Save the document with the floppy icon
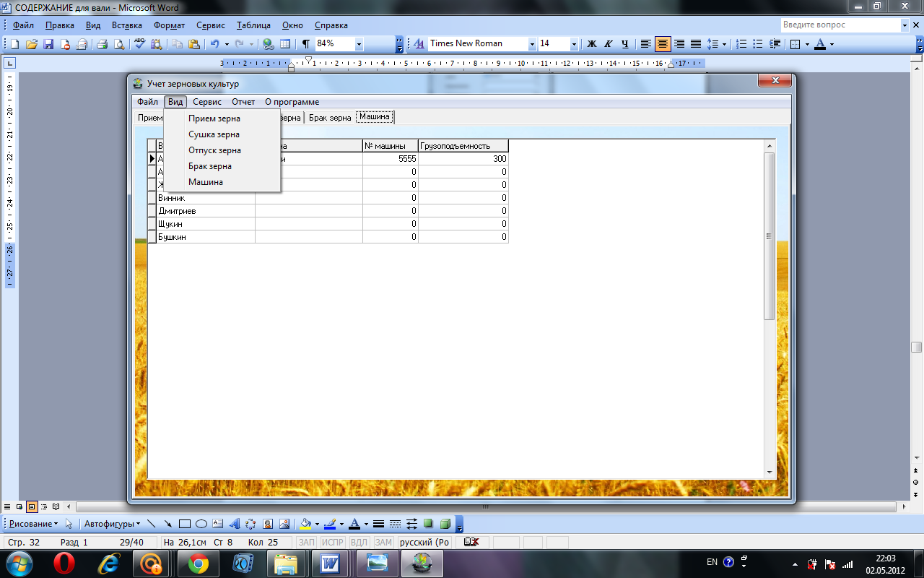Viewport: 924px width, 578px height. [48, 44]
